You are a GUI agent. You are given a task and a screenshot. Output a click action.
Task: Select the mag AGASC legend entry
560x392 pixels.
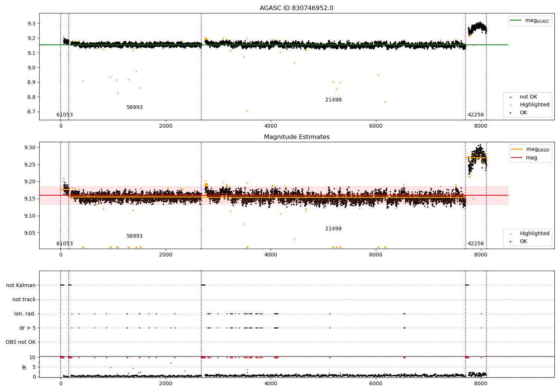pos(530,21)
